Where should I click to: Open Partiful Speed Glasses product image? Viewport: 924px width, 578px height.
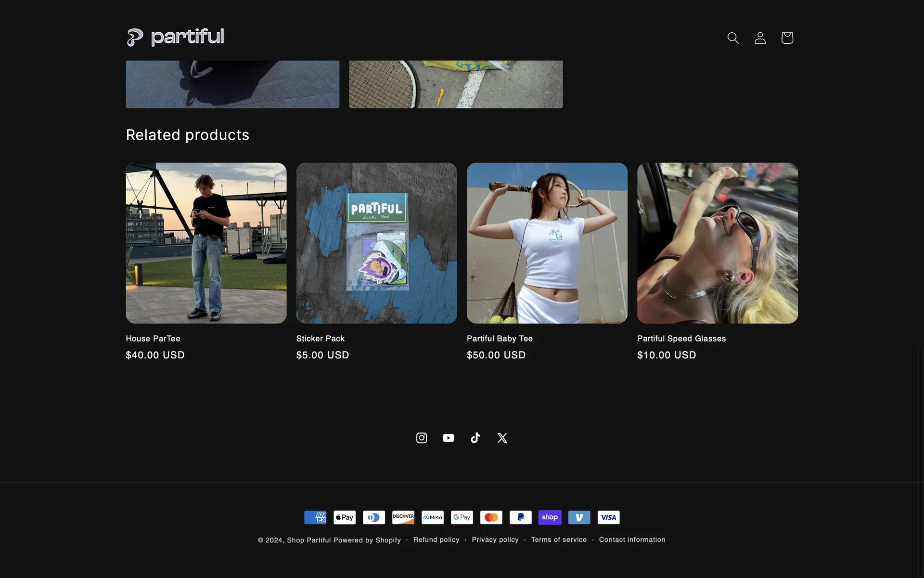(x=717, y=243)
